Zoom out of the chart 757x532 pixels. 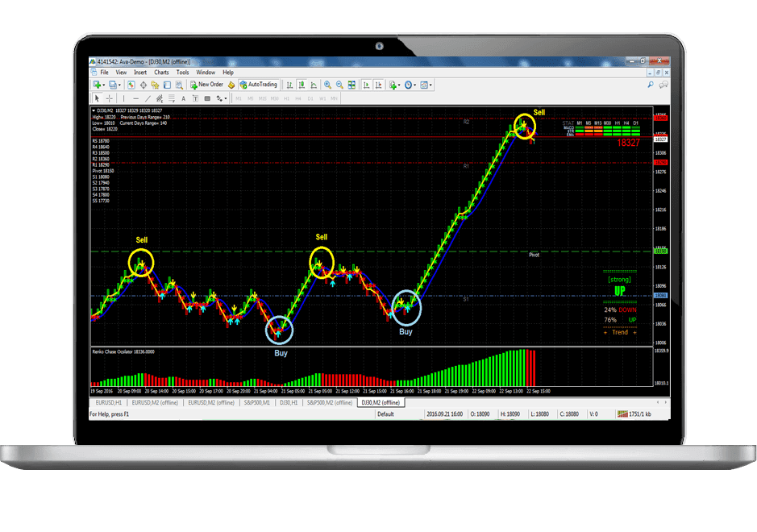(339, 85)
